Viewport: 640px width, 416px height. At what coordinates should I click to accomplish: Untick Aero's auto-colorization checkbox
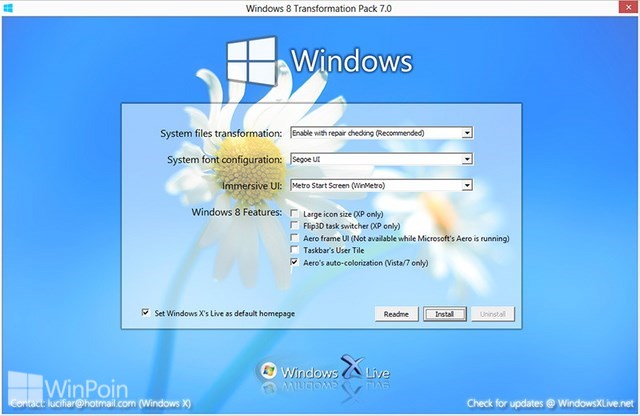tap(294, 262)
